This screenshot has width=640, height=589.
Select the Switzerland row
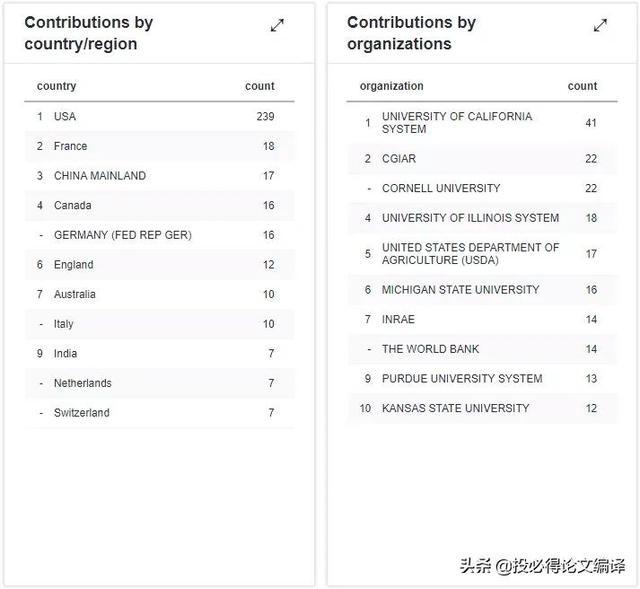coord(159,413)
